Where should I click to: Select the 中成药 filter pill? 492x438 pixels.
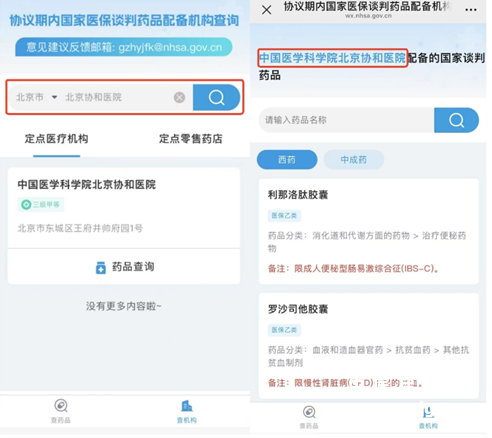pos(354,160)
